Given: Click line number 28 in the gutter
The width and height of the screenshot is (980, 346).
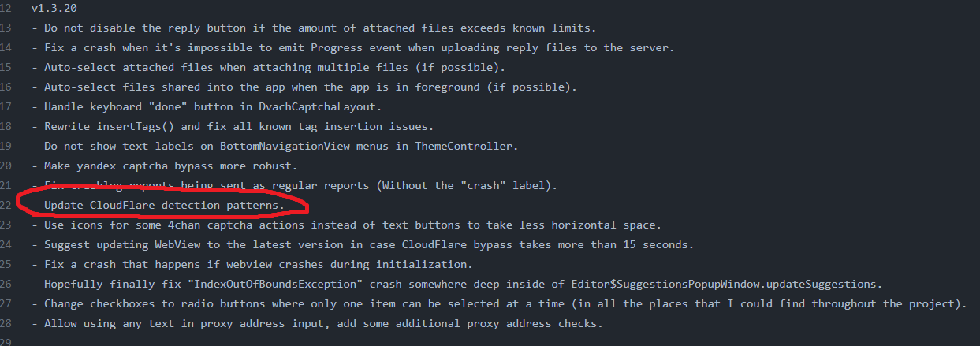Looking at the screenshot, I should point(6,323).
